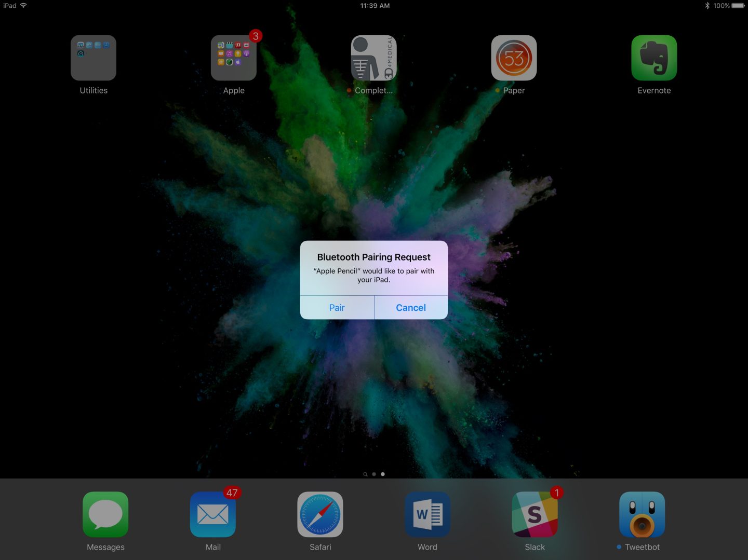Launch the Complete Anatomy app
The width and height of the screenshot is (748, 560).
click(x=373, y=58)
